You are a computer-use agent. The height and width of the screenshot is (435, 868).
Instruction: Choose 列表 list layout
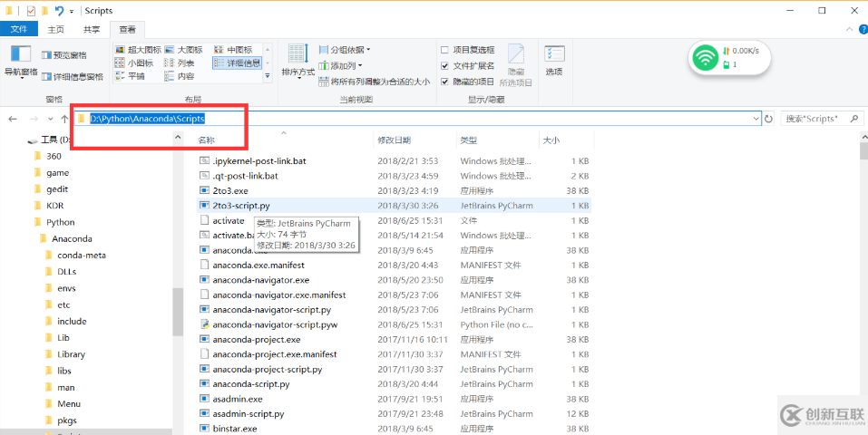point(180,63)
